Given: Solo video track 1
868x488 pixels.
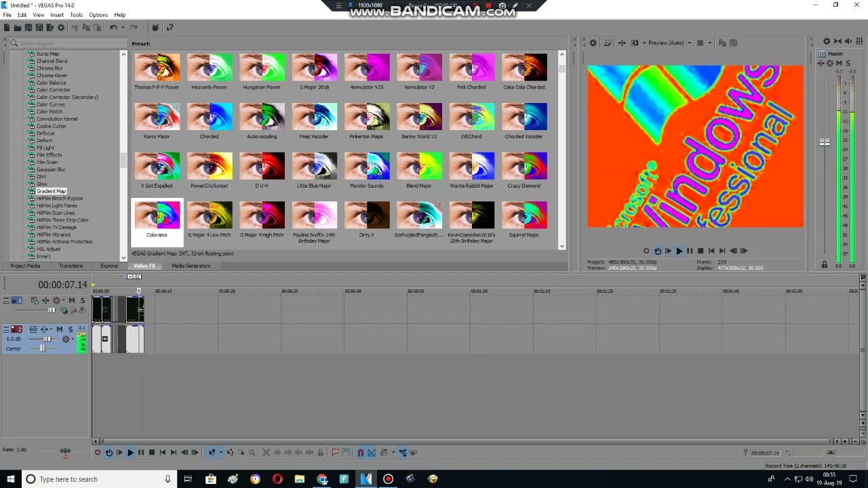Looking at the screenshot, I should [x=83, y=300].
